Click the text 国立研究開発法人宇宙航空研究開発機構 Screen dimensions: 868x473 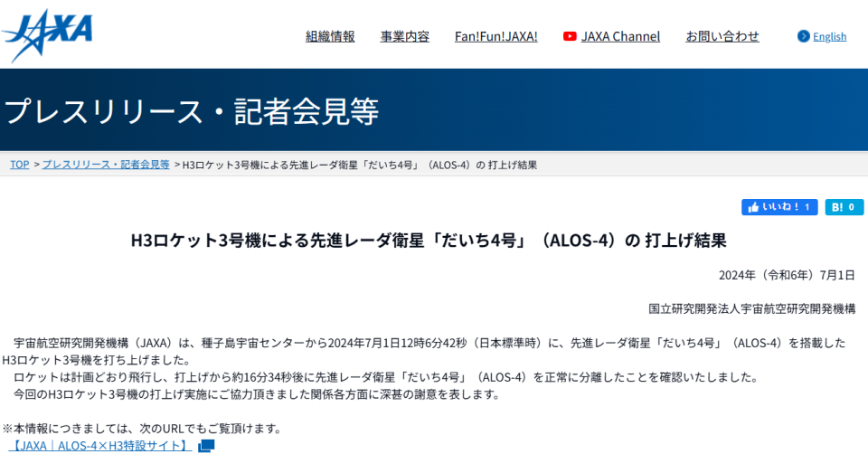(751, 309)
